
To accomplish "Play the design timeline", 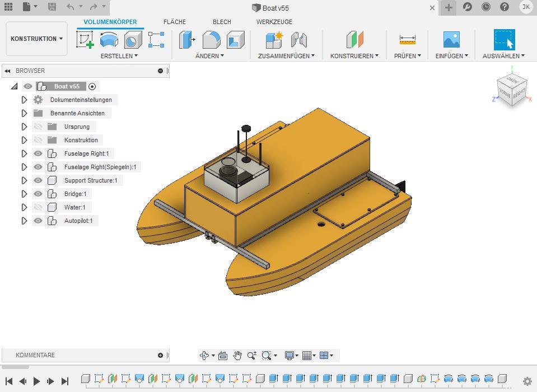I will pyautogui.click(x=37, y=381).
